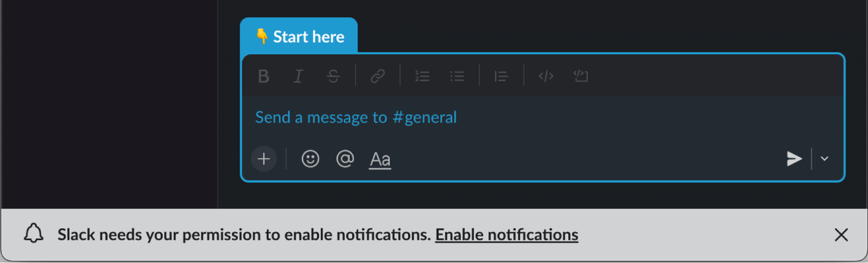The width and height of the screenshot is (868, 263).
Task: Dismiss the notifications banner with the X
Action: pos(841,235)
